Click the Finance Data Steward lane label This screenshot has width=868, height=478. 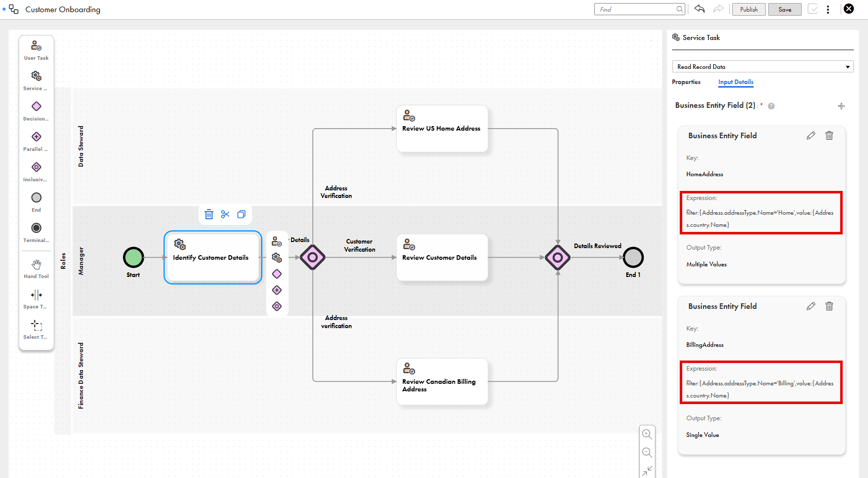(81, 375)
